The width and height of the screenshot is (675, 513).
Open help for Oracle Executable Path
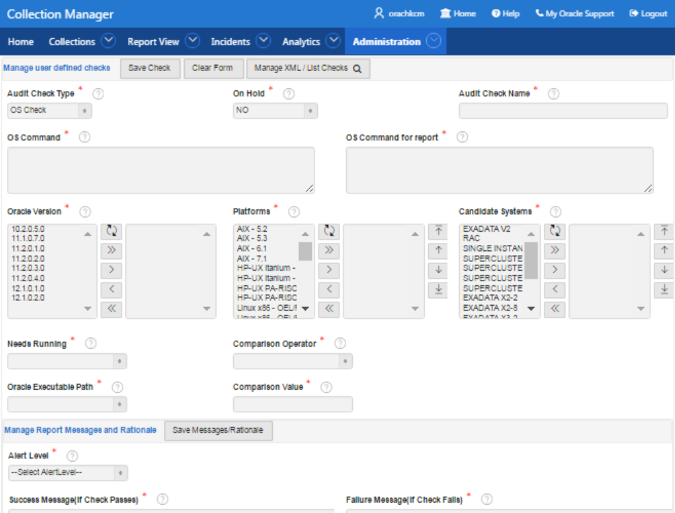pyautogui.click(x=117, y=387)
